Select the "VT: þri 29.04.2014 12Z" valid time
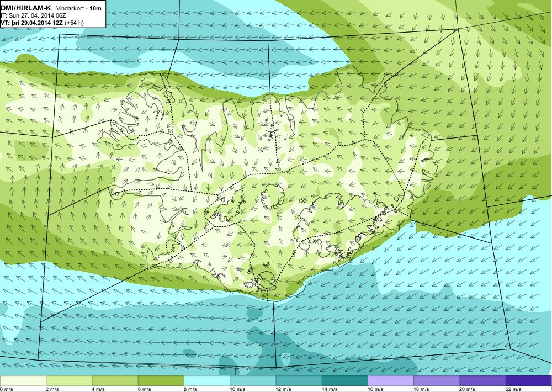The width and height of the screenshot is (552, 392). click(x=32, y=23)
